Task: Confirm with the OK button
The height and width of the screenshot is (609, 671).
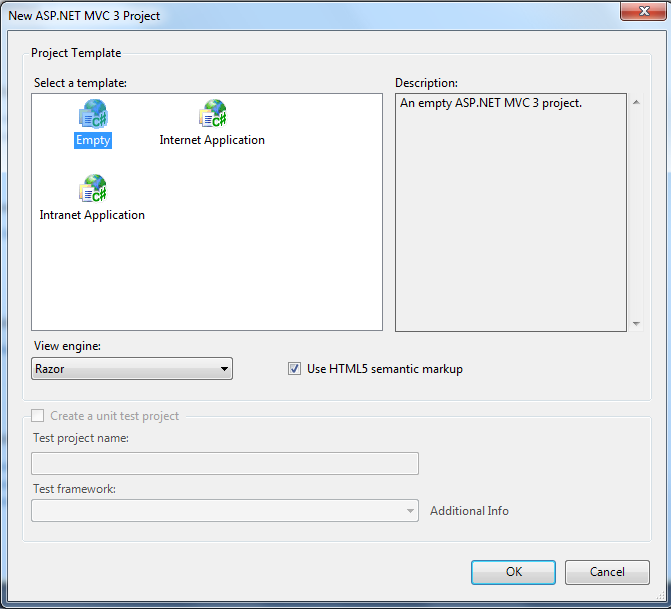Action: [514, 572]
